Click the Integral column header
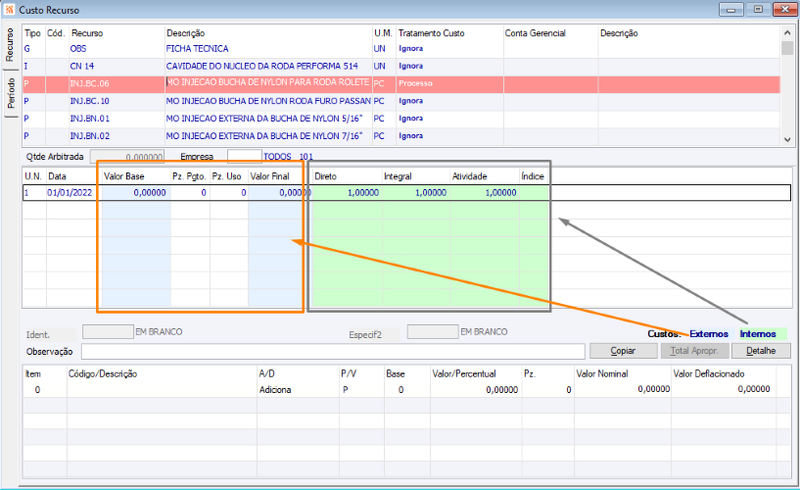 click(x=398, y=176)
